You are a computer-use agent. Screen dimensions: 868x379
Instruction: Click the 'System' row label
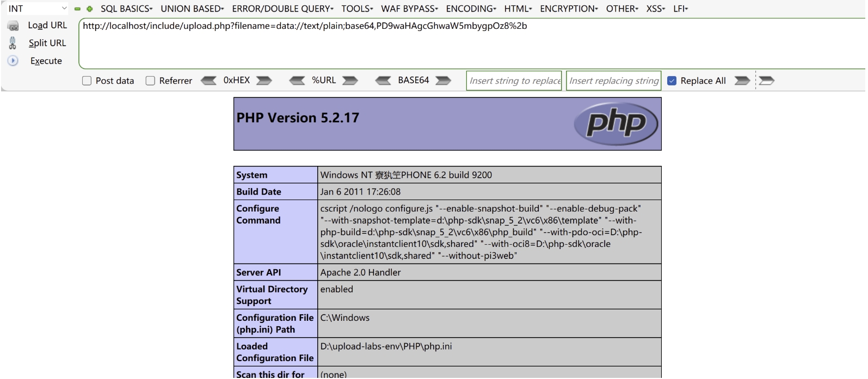coord(252,175)
